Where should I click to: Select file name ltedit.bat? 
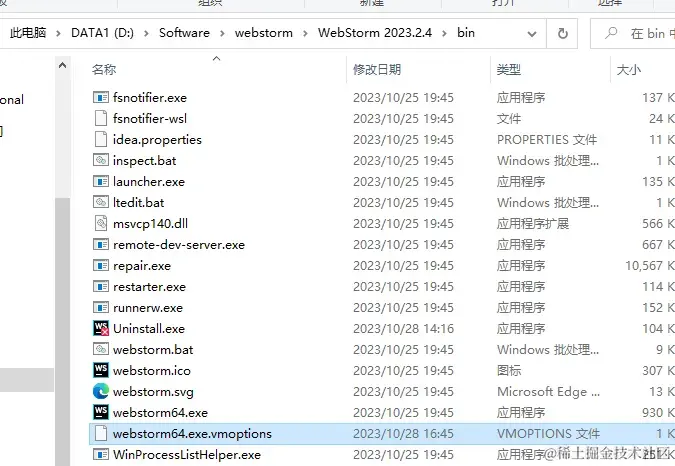coord(139,203)
